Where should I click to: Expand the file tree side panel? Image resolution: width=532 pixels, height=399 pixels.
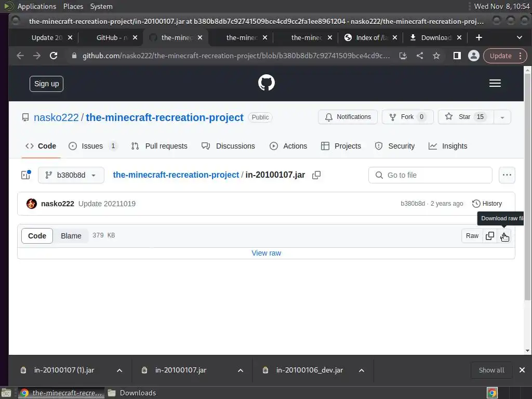pos(26,175)
